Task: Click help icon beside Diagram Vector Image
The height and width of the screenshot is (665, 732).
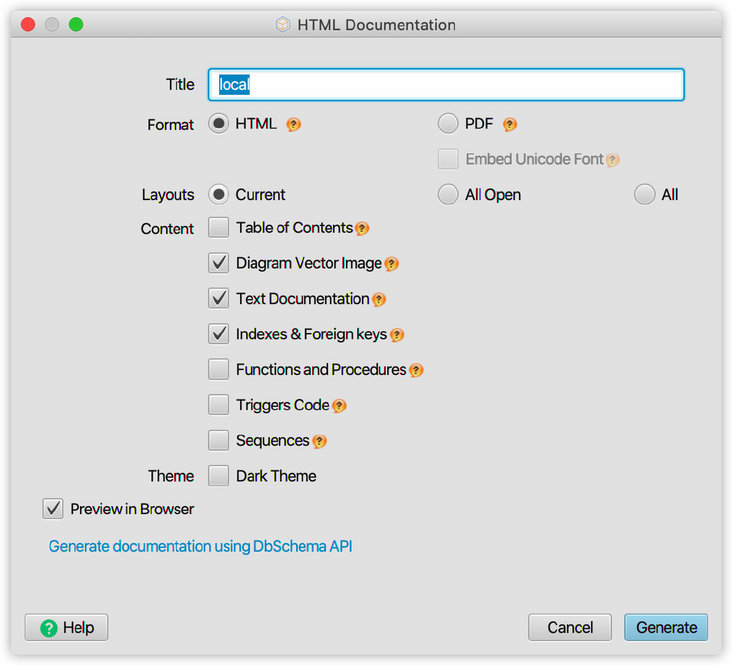Action: pos(391,264)
